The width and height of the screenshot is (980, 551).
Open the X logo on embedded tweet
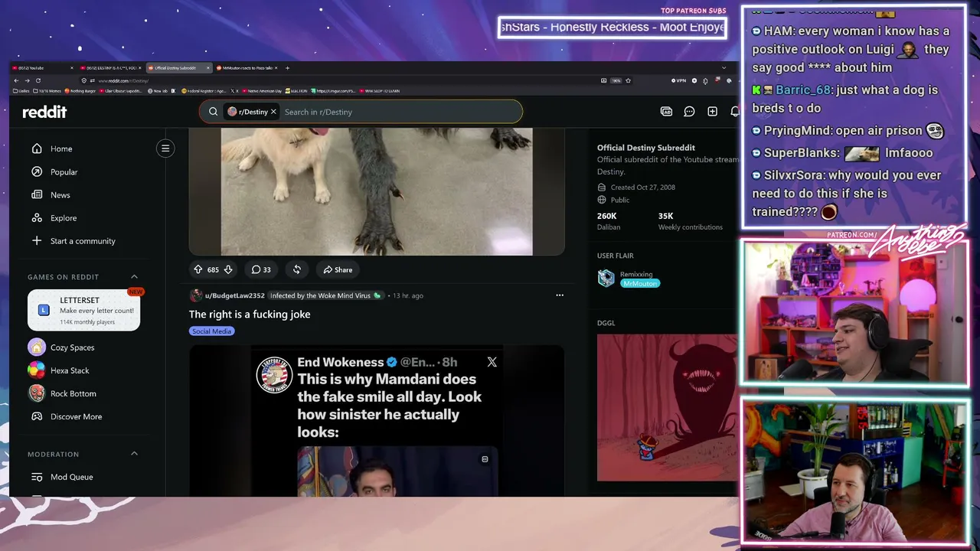click(x=492, y=362)
